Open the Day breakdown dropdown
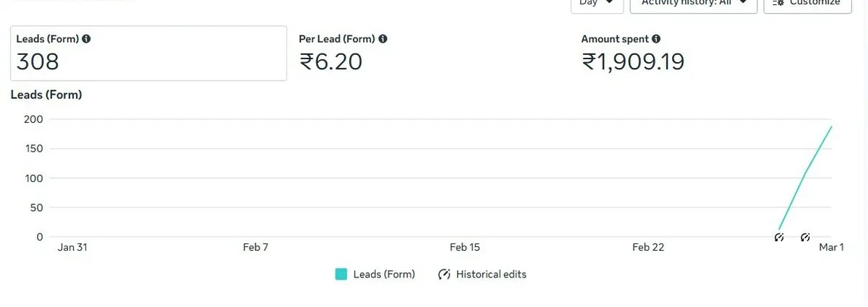The height and width of the screenshot is (307, 868). (x=597, y=4)
